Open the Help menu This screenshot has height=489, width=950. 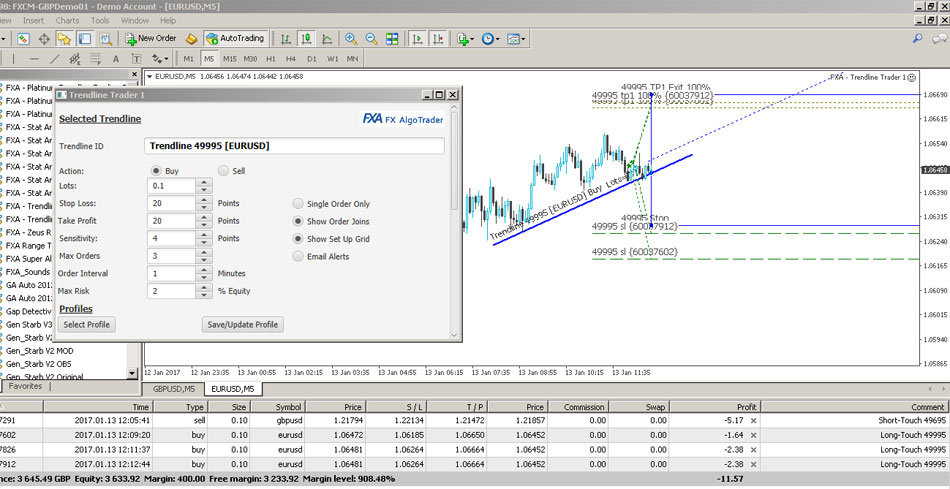coord(168,21)
